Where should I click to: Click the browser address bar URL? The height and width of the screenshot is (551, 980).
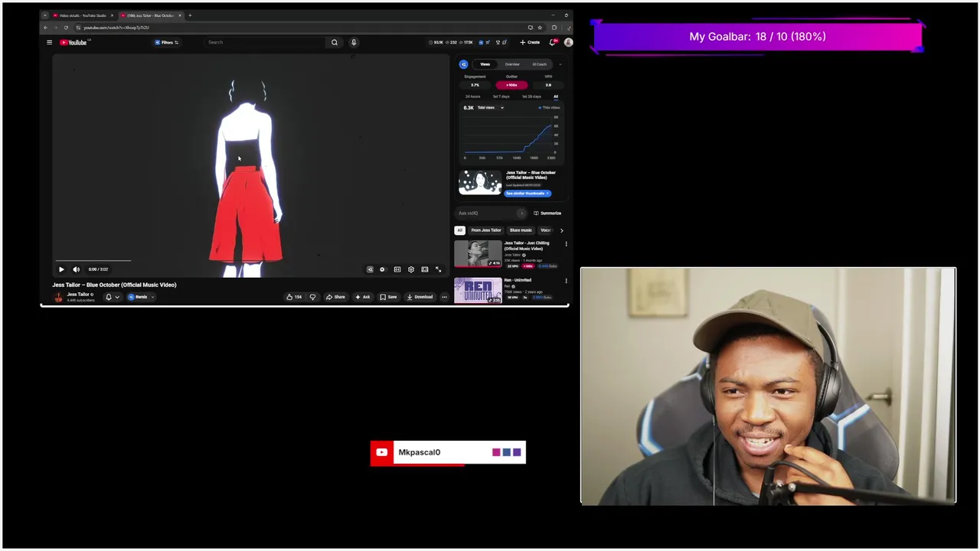[x=116, y=28]
